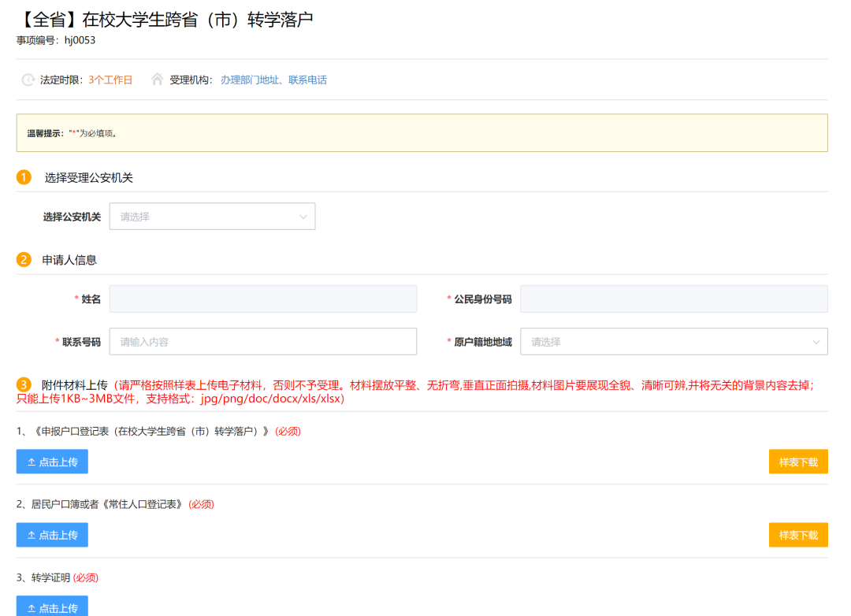Click the house icon beside 受理机构

pos(156,80)
